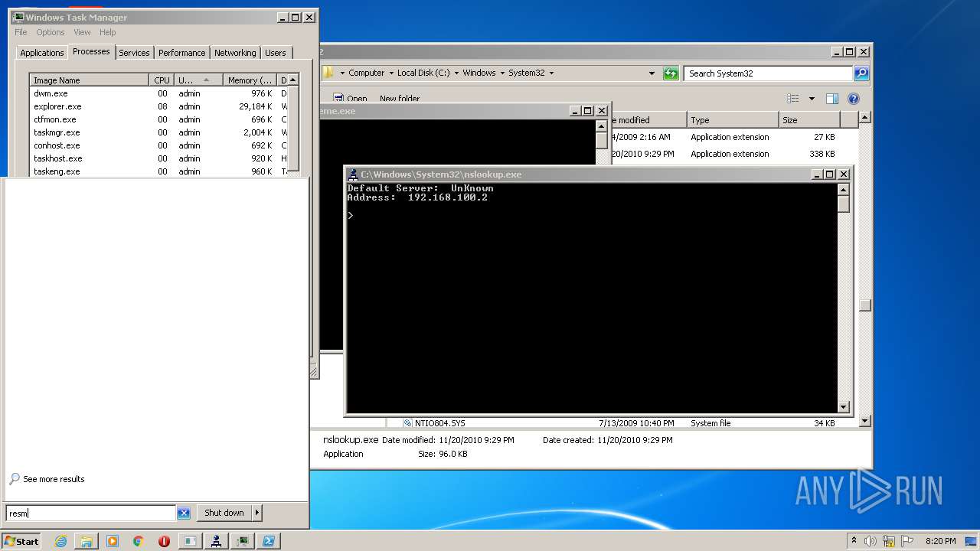Select the taskmgr.exe process row
Viewport: 980px width, 551px height.
159,132
